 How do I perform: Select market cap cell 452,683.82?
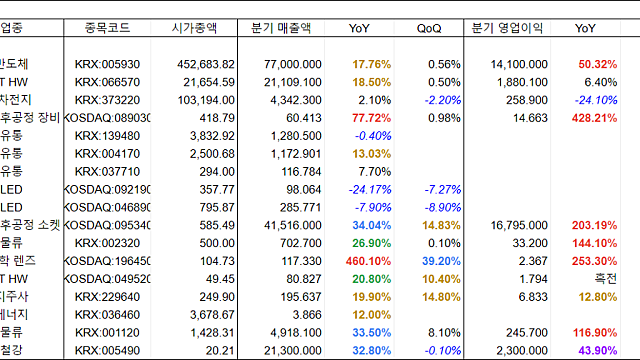(206, 64)
